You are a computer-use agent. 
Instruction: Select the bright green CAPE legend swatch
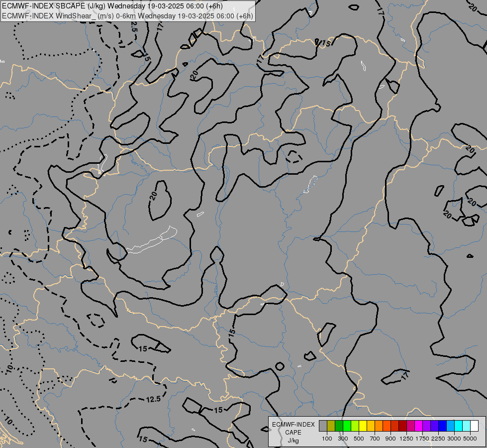click(x=347, y=426)
